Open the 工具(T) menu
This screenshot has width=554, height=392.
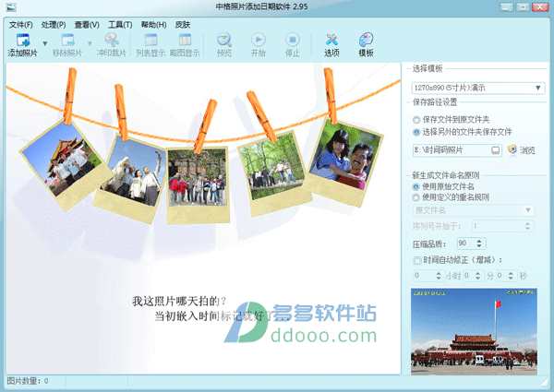[x=120, y=25]
